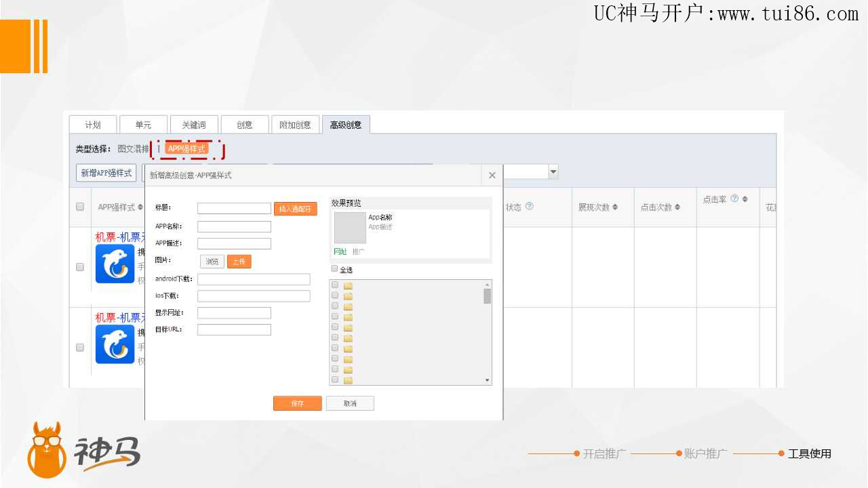The image size is (868, 488).
Task: Switch to the 单元 tab
Action: click(143, 125)
